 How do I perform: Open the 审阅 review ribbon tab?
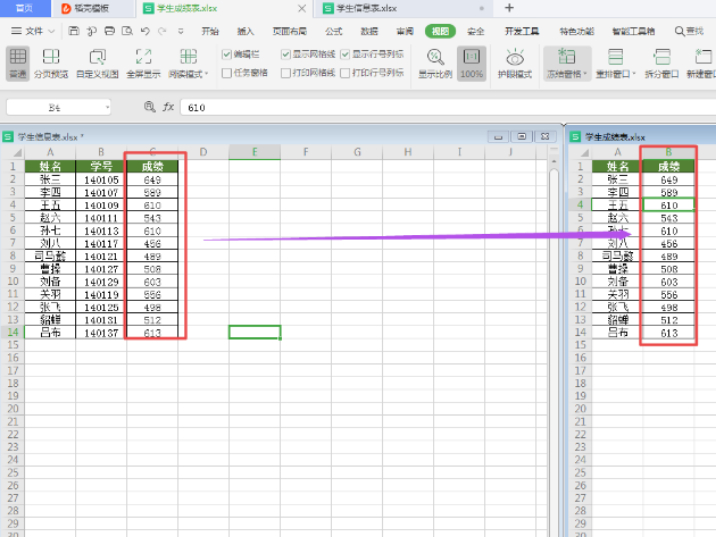(x=405, y=31)
